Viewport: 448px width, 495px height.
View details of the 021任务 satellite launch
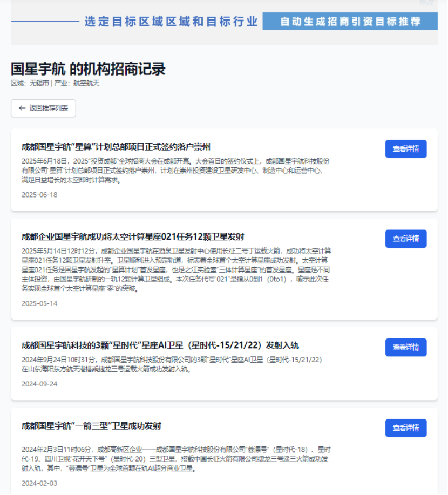tap(405, 239)
